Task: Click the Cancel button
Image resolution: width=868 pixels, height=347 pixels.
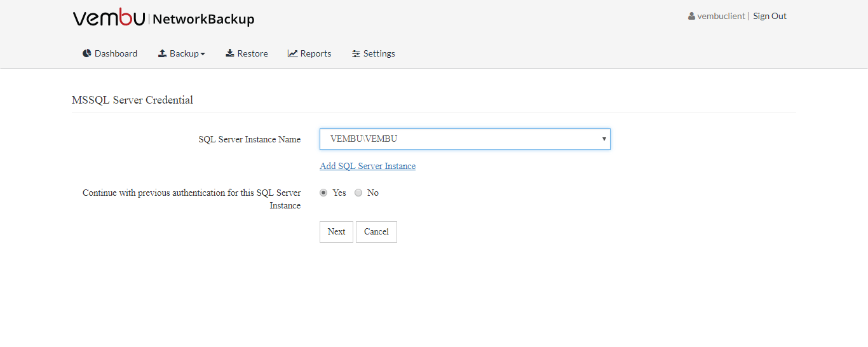Action: (x=376, y=232)
